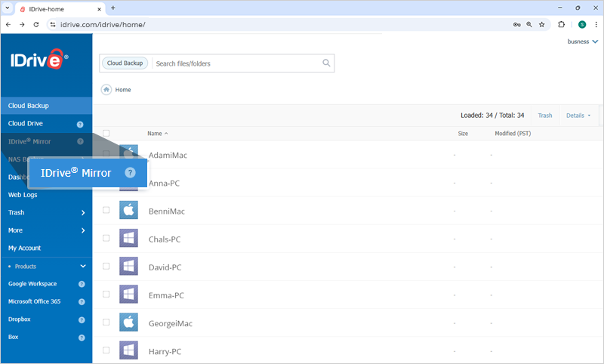Open help icon for Google Workspace
Viewport: 604px width, 364px height.
tap(82, 284)
